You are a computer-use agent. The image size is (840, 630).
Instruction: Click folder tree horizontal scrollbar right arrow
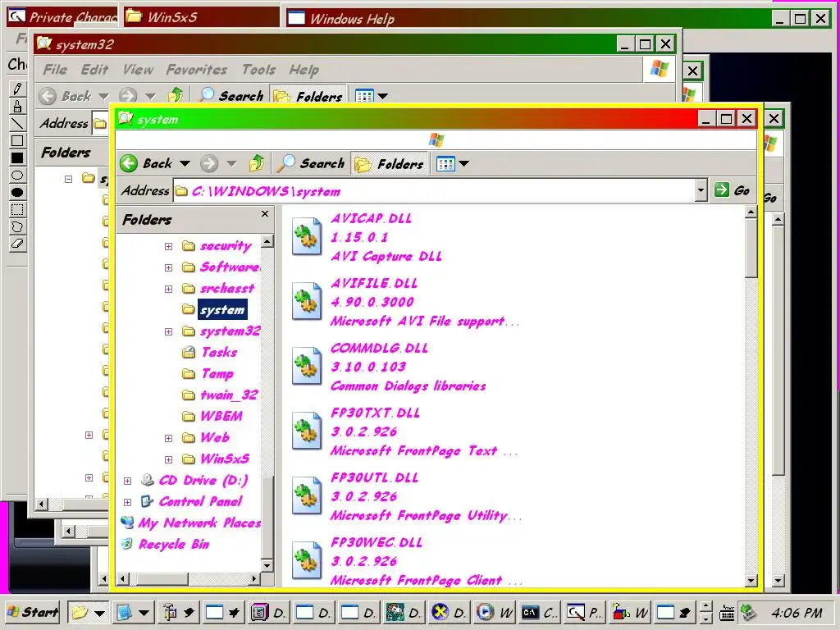[x=254, y=578]
